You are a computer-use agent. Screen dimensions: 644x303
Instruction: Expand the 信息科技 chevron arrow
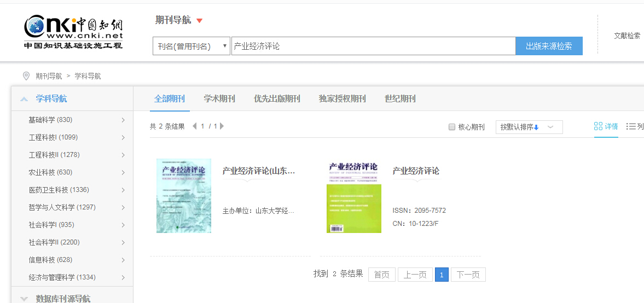point(123,260)
